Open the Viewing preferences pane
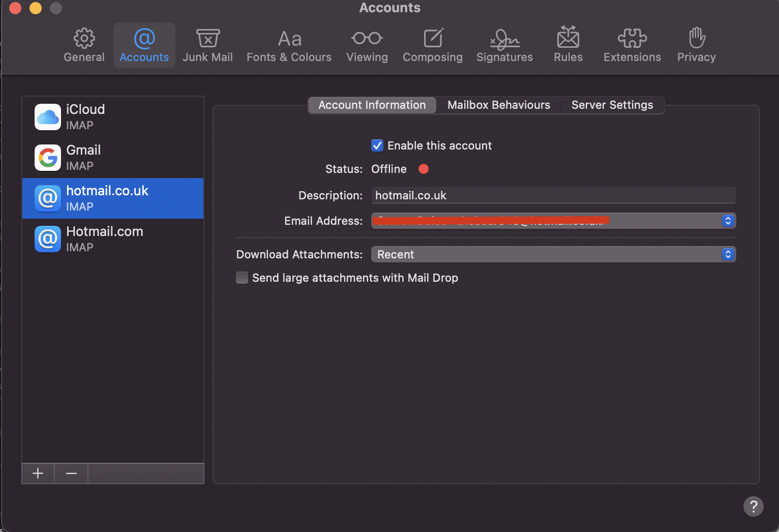 click(367, 45)
